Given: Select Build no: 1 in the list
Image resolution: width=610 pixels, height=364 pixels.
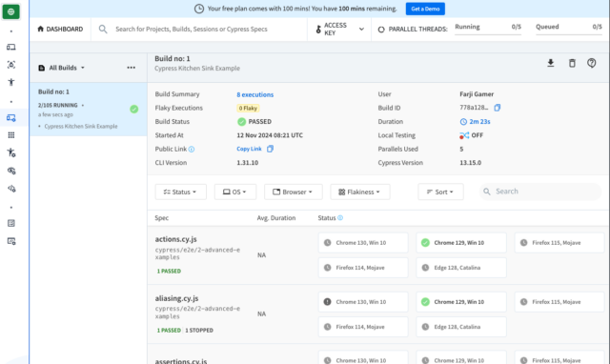Looking at the screenshot, I should coord(88,109).
